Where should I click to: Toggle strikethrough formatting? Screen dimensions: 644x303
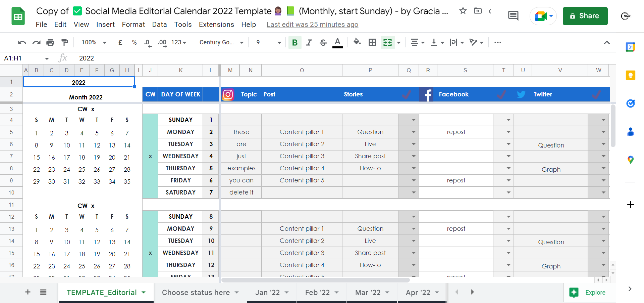click(323, 42)
